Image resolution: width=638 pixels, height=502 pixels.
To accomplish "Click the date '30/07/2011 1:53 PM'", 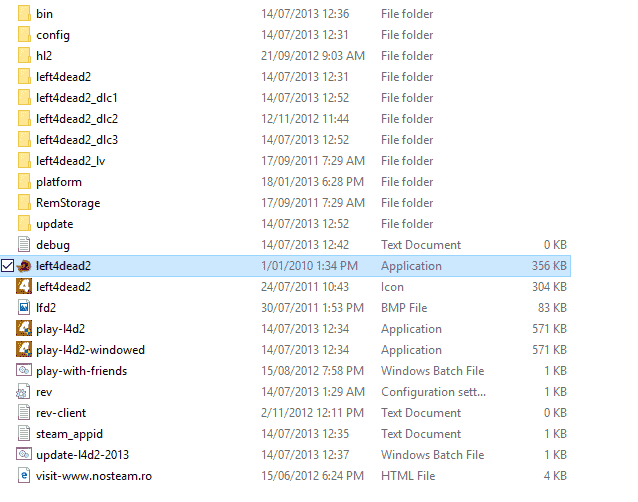I will click(x=312, y=308).
